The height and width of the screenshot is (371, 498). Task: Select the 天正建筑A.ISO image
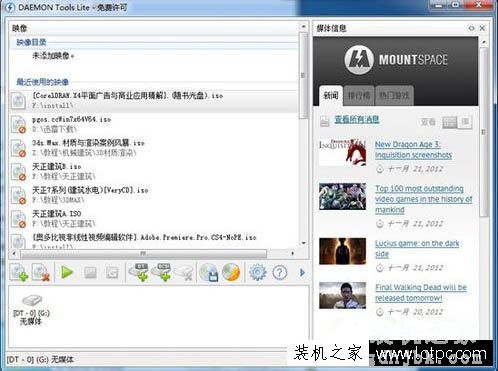pyautogui.click(x=154, y=219)
